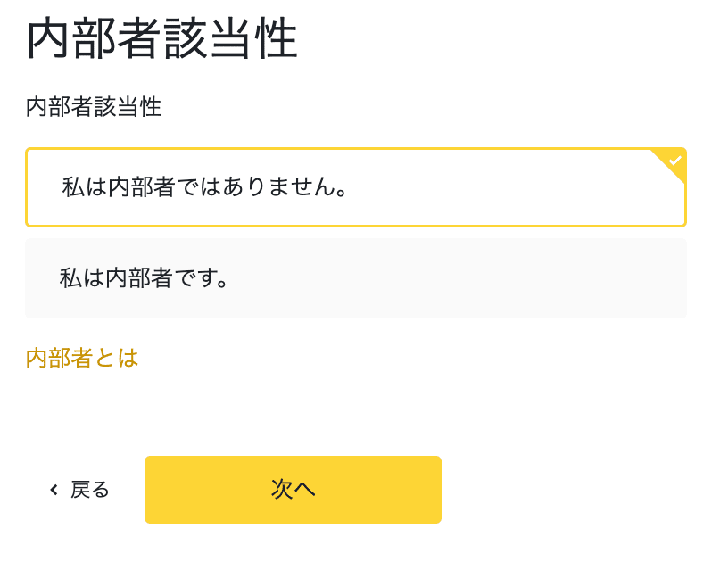Click the orange 内部者とは help text
The height and width of the screenshot is (562, 728).
pos(82,359)
